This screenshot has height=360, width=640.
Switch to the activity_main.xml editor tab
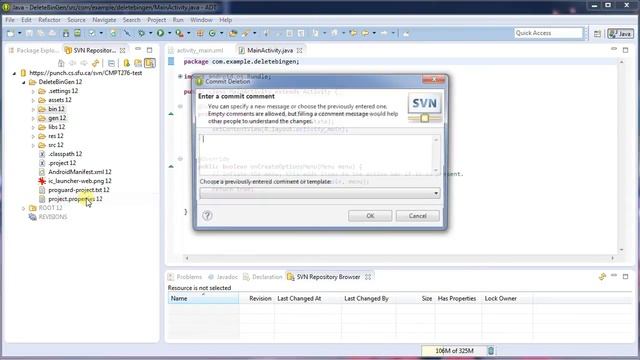pos(196,50)
